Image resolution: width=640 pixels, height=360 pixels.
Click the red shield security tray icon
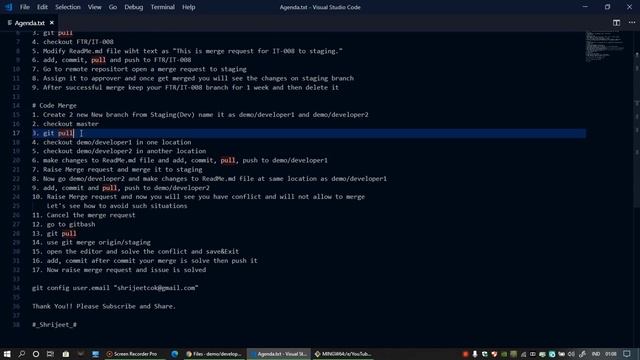(494, 354)
